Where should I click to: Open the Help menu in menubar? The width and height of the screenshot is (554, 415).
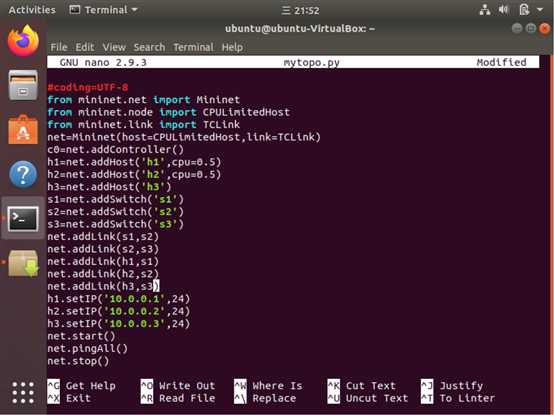coord(232,47)
